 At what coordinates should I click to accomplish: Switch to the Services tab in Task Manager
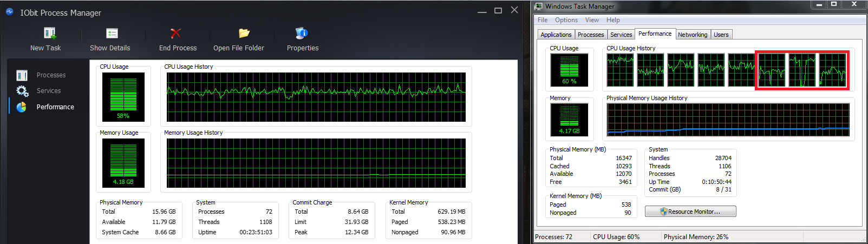click(621, 35)
